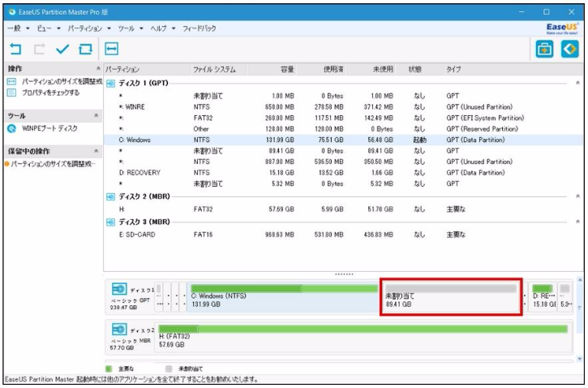Click WINPEブート ディスク tool link
This screenshot has height=388, width=588.
(49, 129)
